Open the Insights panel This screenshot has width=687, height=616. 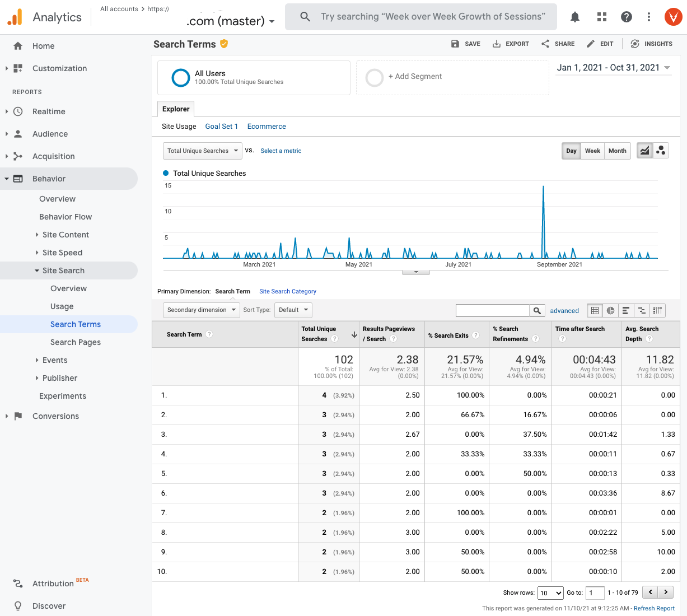651,44
